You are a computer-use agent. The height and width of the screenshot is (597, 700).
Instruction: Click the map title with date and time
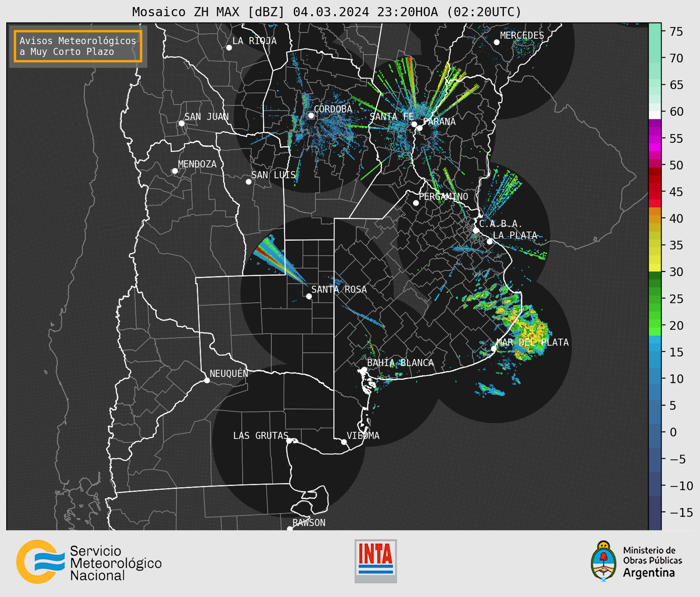click(327, 12)
